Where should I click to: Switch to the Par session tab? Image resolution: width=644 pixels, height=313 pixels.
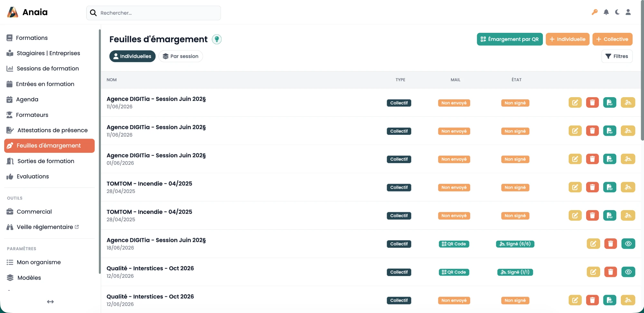click(x=181, y=56)
